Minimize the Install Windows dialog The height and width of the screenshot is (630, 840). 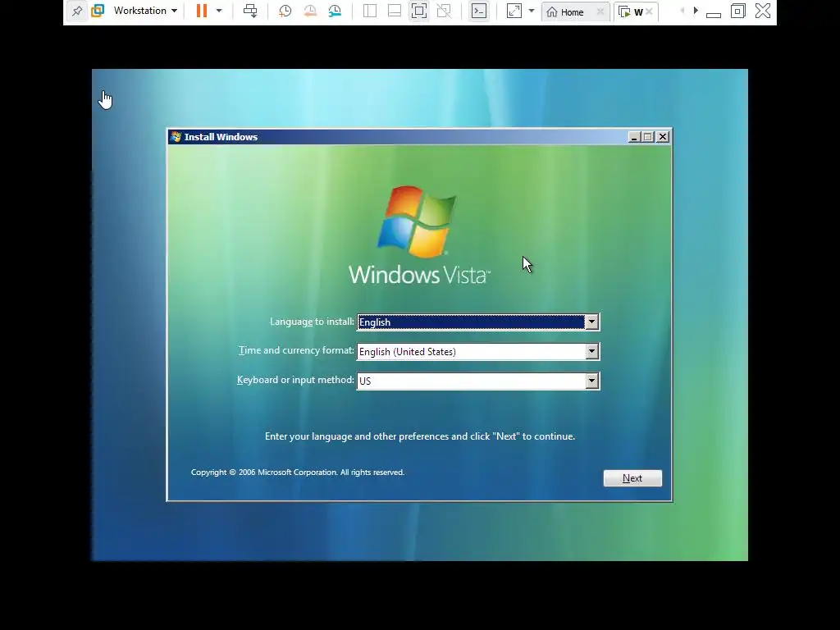tap(634, 137)
